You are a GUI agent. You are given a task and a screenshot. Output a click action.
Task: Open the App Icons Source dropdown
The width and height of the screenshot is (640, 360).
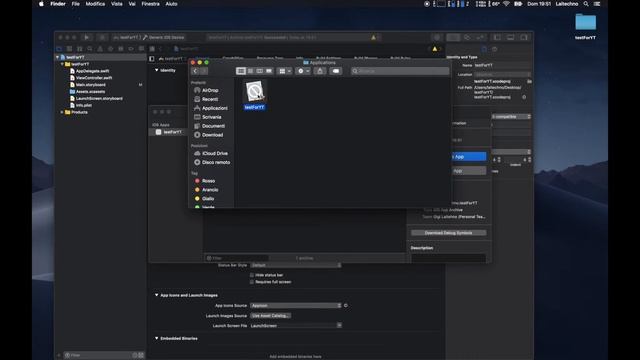click(296, 306)
